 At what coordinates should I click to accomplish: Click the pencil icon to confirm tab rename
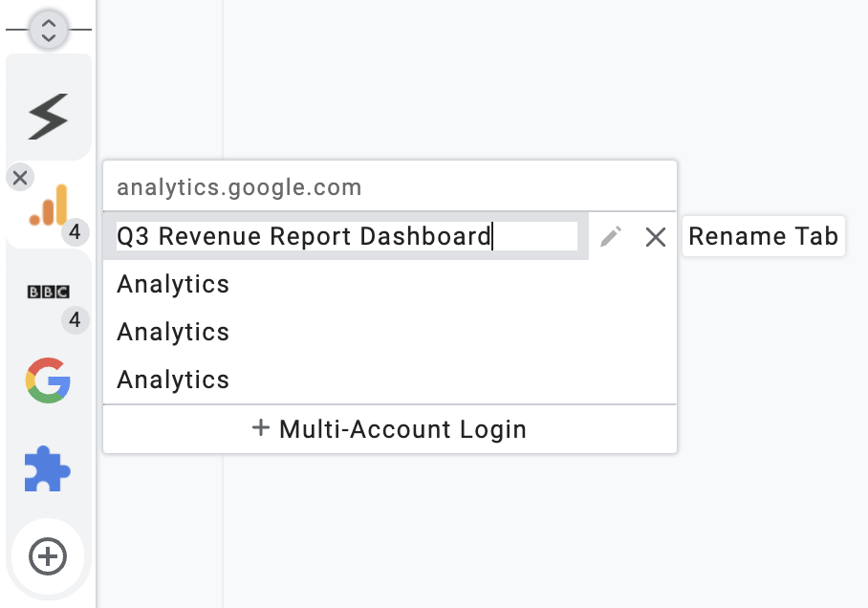[610, 236]
